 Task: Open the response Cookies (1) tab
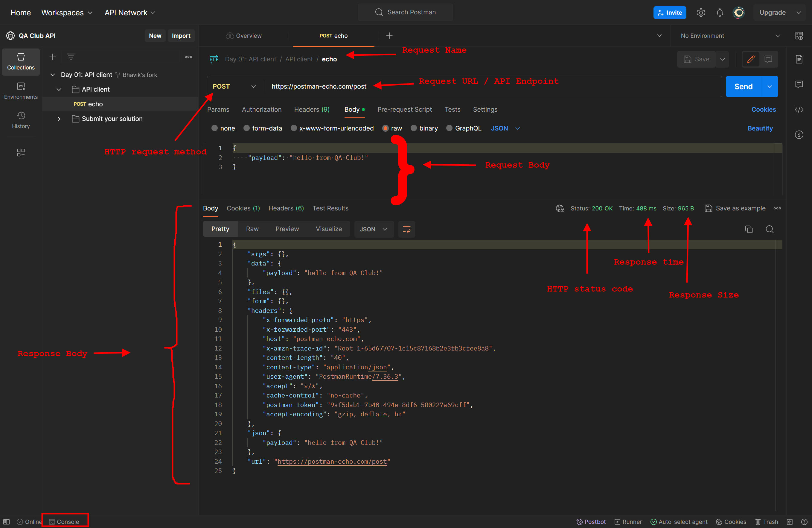click(x=243, y=208)
